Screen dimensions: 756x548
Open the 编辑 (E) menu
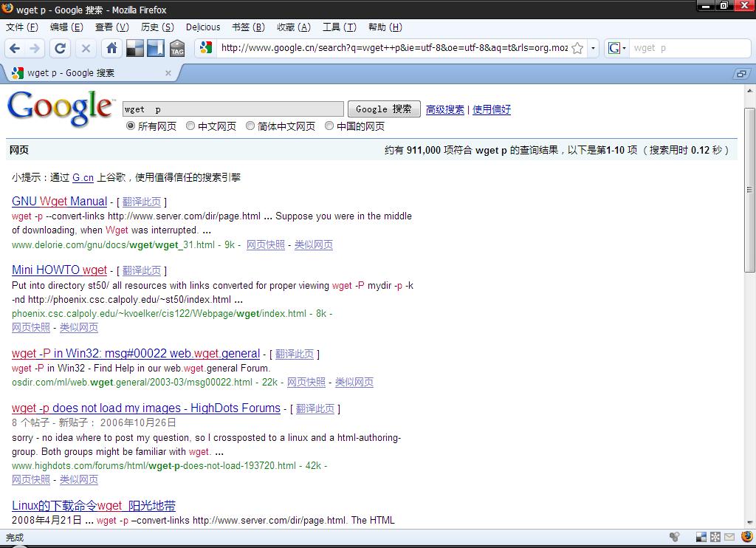(66, 27)
